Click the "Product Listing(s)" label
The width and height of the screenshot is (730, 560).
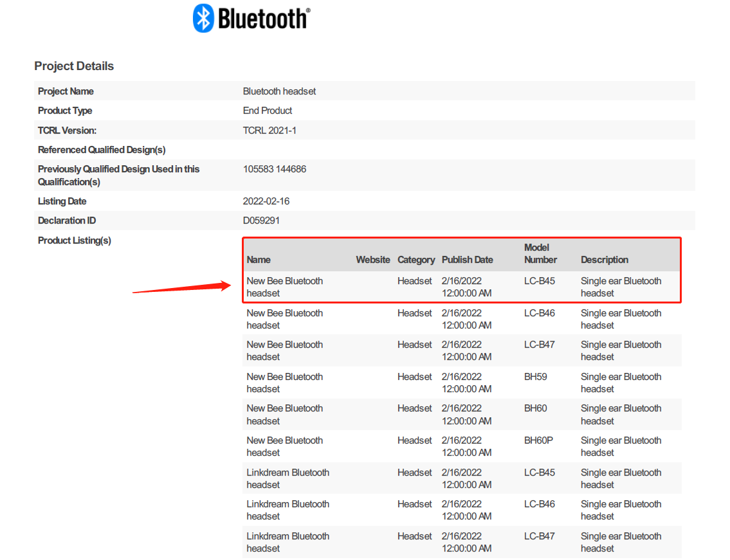tap(75, 240)
